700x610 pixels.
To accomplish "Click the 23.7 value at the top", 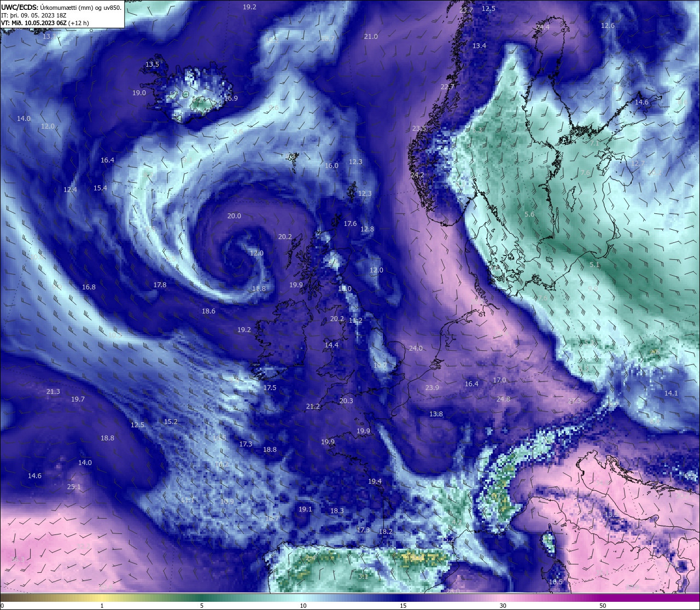I will [x=466, y=10].
